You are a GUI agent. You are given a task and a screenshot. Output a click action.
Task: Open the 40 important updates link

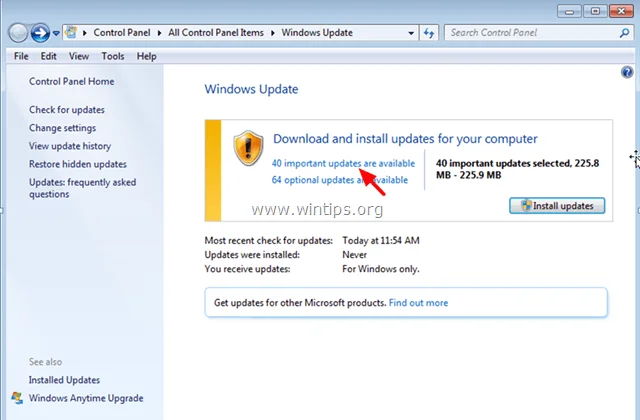[342, 162]
